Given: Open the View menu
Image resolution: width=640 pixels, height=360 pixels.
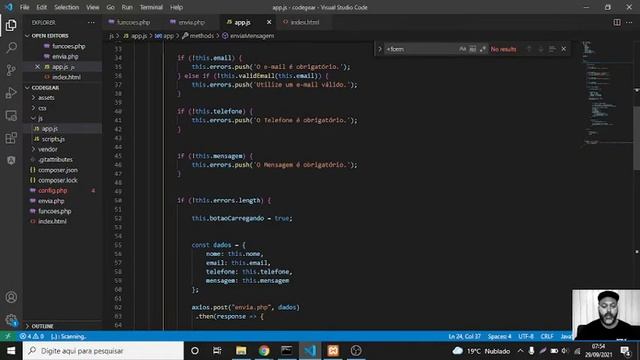Looking at the screenshot, I should pyautogui.click(x=93, y=7).
